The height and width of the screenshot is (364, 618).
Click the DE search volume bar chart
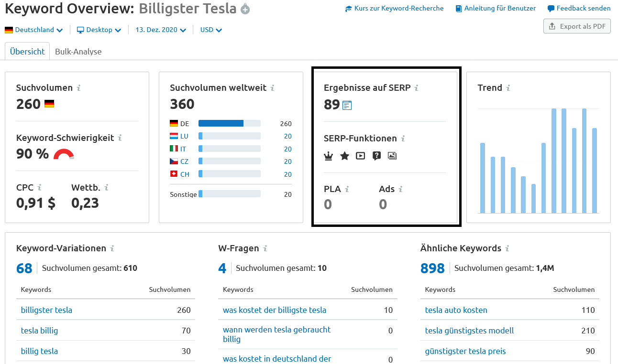222,123
